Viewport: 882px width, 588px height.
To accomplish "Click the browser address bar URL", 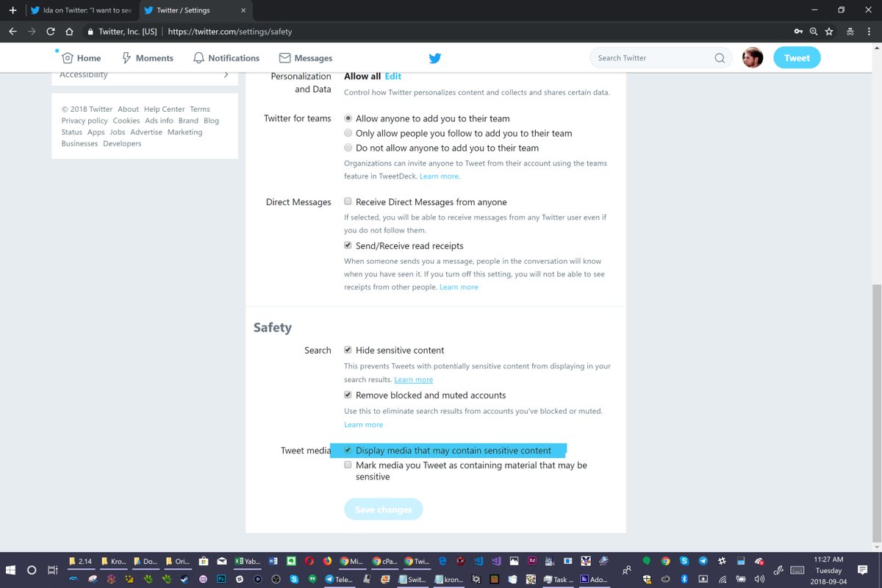I will click(231, 32).
